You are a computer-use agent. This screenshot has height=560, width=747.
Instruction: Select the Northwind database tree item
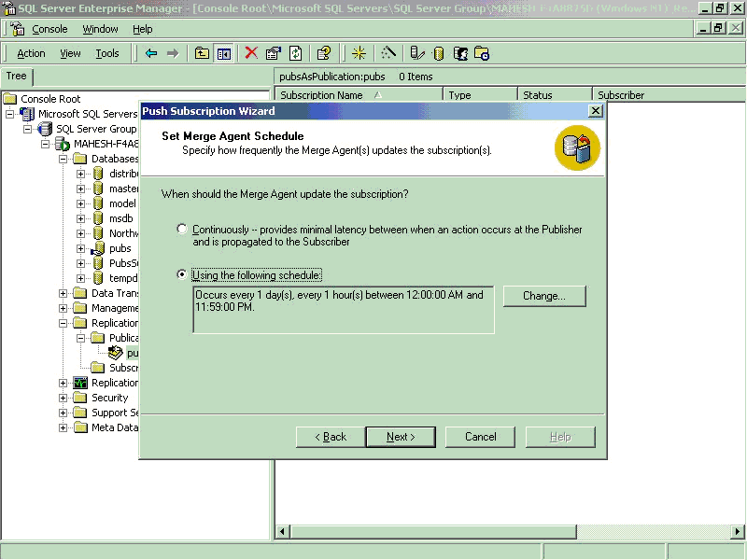(x=124, y=233)
